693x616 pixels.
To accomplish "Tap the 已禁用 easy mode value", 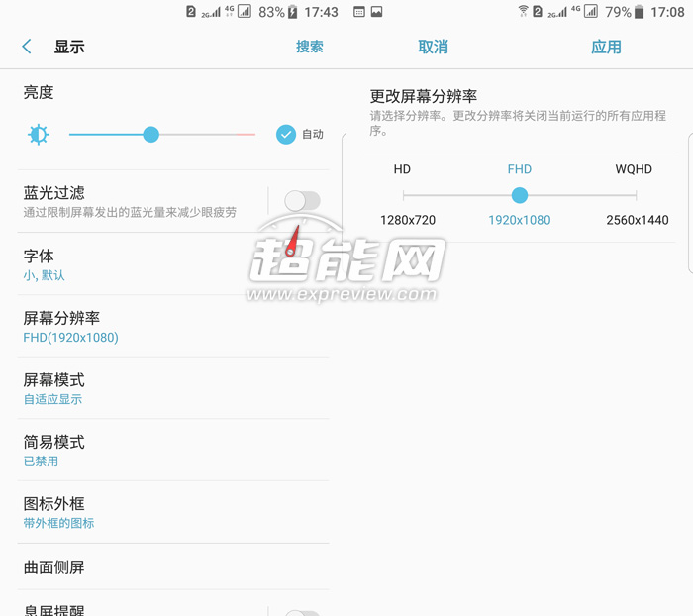I will [x=41, y=462].
